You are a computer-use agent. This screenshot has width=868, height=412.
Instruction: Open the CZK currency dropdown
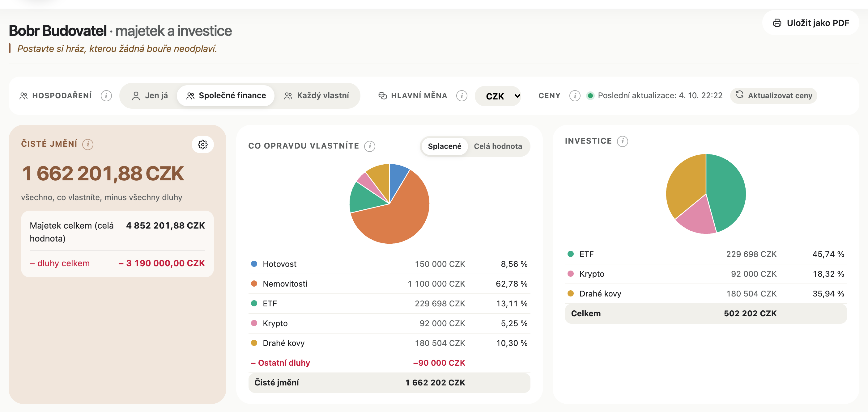point(498,96)
